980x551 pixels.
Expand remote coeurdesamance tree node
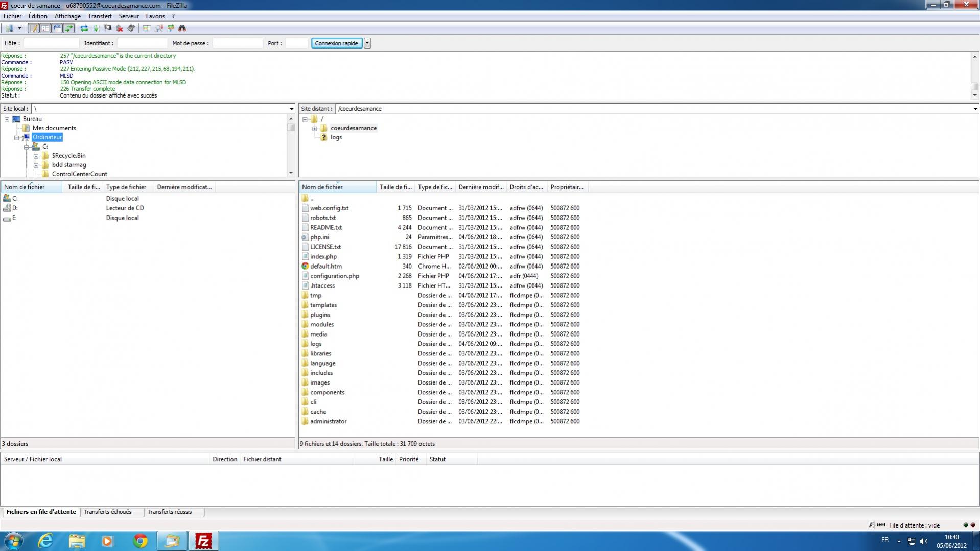point(315,128)
